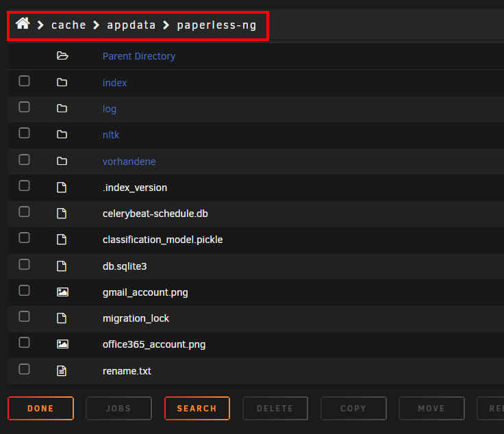This screenshot has width=504, height=434.
Task: Click the Parent Directory link
Action: pyautogui.click(x=139, y=56)
